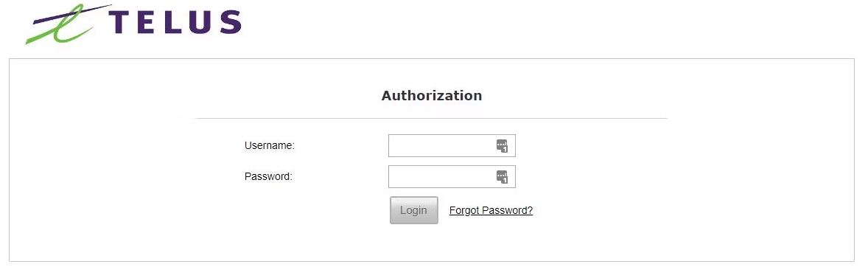The height and width of the screenshot is (267, 868).
Task: Click the password manager icon in Username field
Action: 502,146
